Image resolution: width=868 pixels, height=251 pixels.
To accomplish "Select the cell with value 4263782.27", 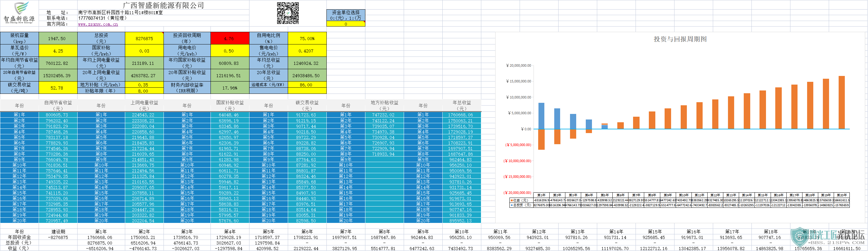I will coord(144,75).
